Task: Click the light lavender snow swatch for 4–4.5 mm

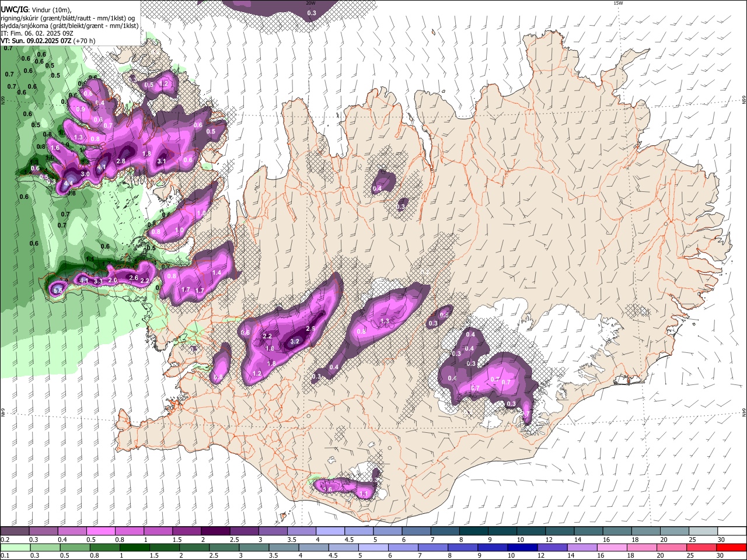Action: (x=330, y=531)
